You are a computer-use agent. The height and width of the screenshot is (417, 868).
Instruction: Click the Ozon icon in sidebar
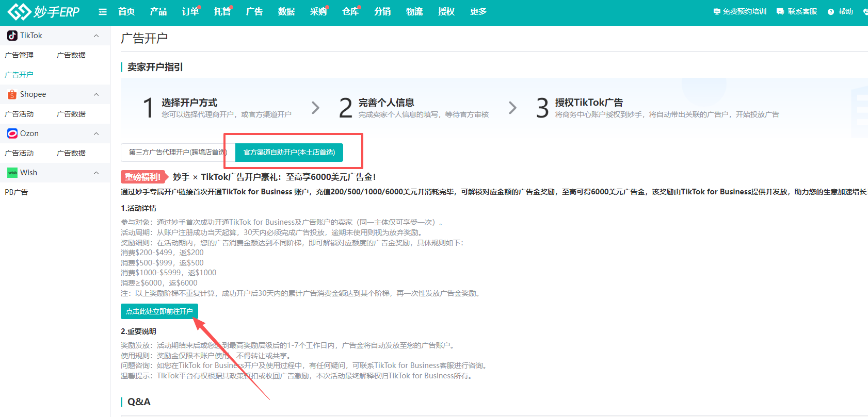[12, 134]
